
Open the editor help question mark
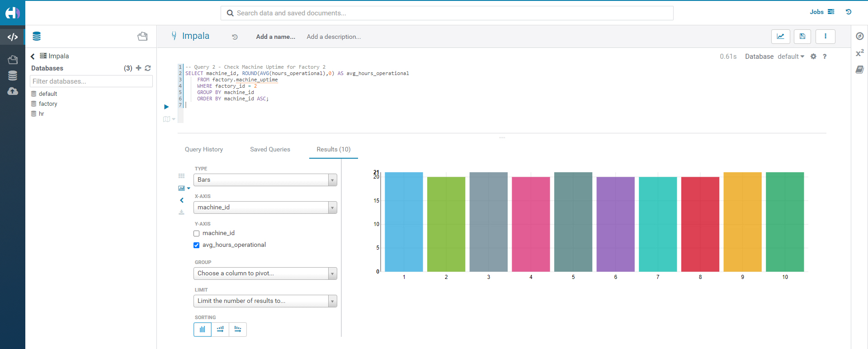(x=825, y=57)
